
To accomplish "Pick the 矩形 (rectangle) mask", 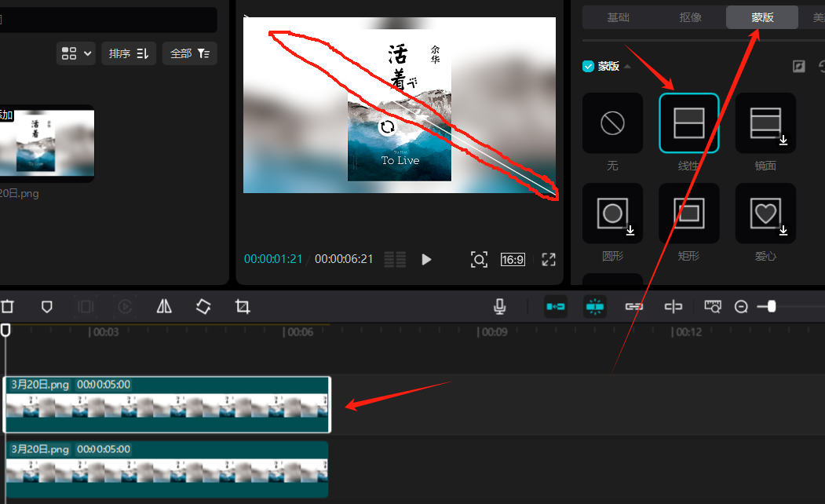I will (x=688, y=214).
